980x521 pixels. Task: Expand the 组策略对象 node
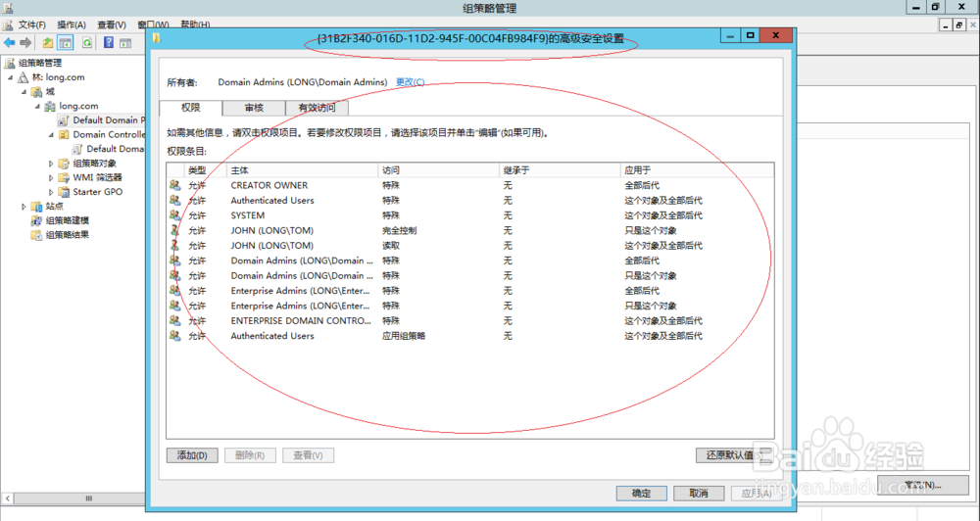click(51, 163)
